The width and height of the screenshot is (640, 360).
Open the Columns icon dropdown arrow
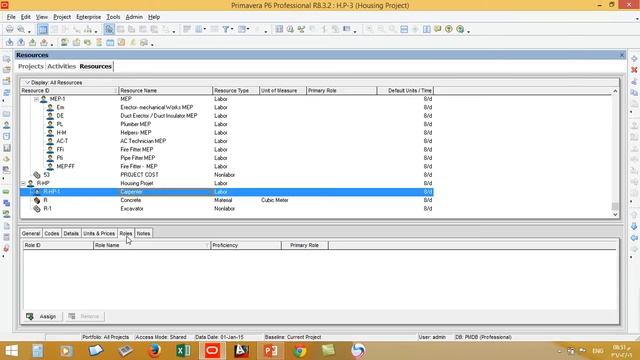(x=204, y=29)
